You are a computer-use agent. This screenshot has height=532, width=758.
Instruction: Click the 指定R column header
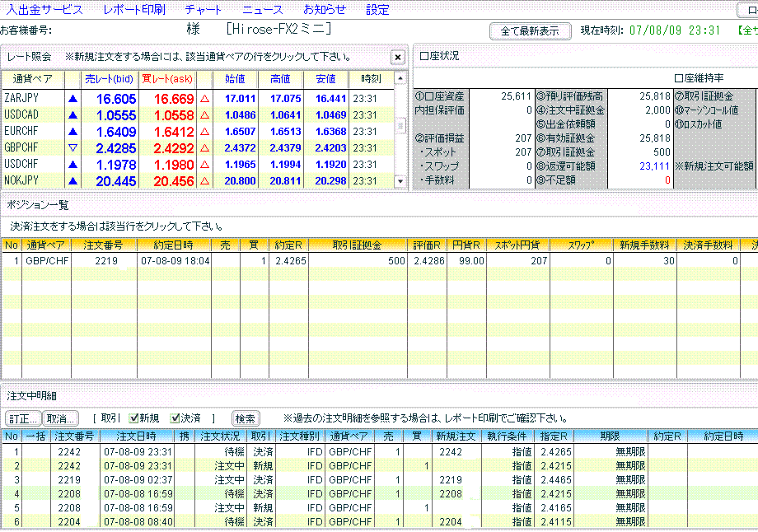[554, 436]
